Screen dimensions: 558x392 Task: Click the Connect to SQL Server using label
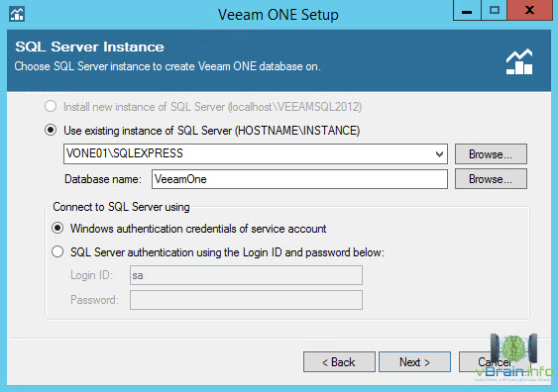click(121, 207)
